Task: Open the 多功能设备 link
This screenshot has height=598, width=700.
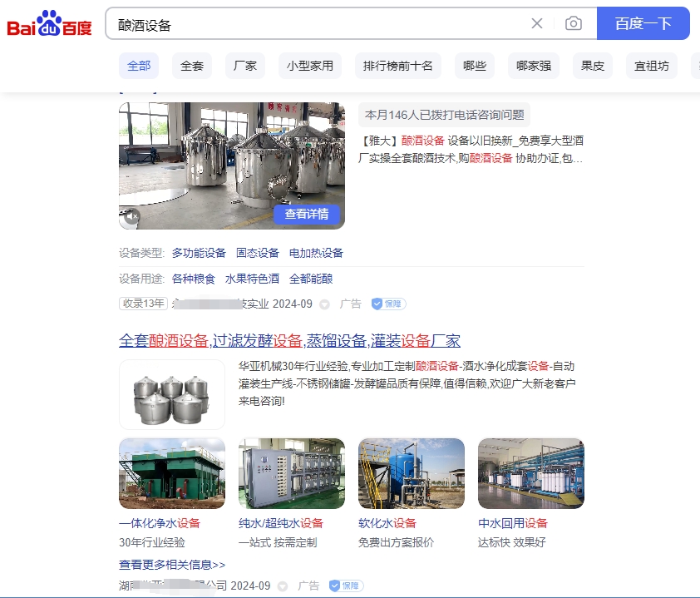Action: click(199, 253)
